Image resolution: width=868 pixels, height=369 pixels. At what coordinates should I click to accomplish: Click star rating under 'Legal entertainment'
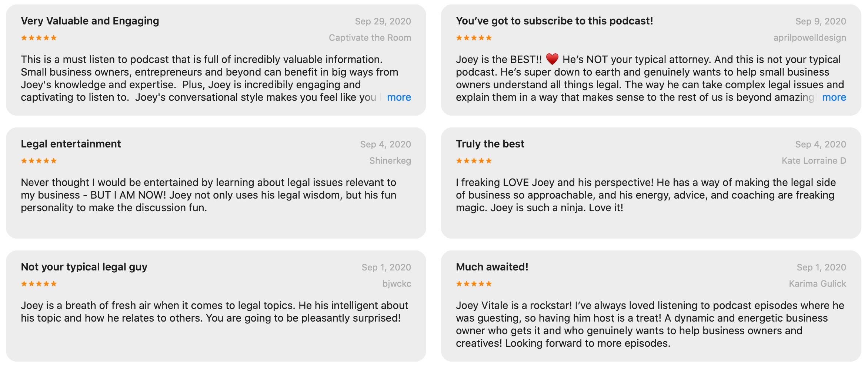pyautogui.click(x=39, y=161)
